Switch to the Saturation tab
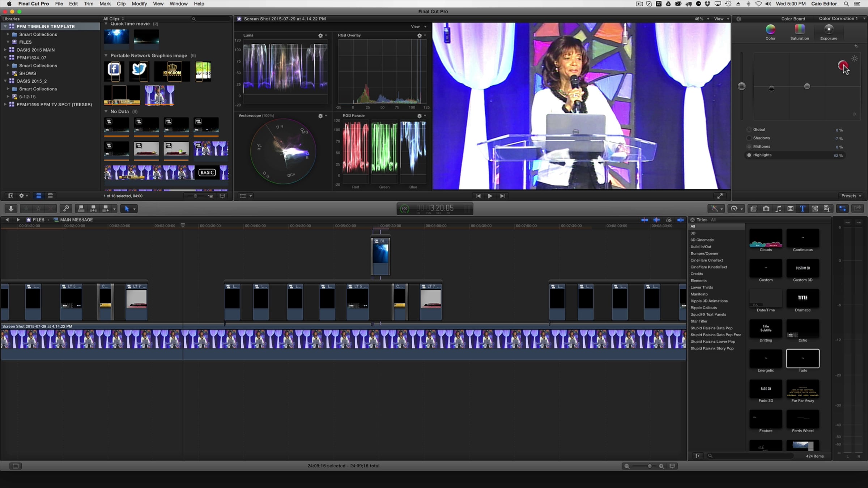Viewport: 868px width, 488px height. 799,32
